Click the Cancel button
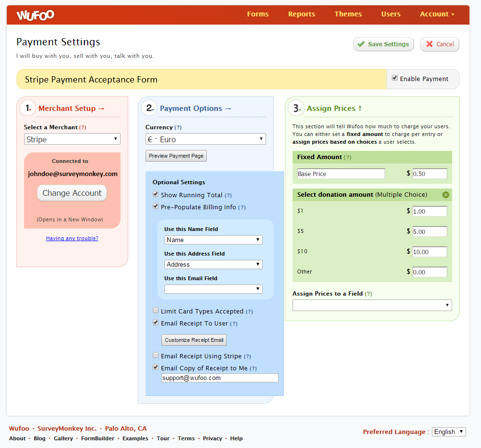The image size is (481, 448). coord(440,44)
